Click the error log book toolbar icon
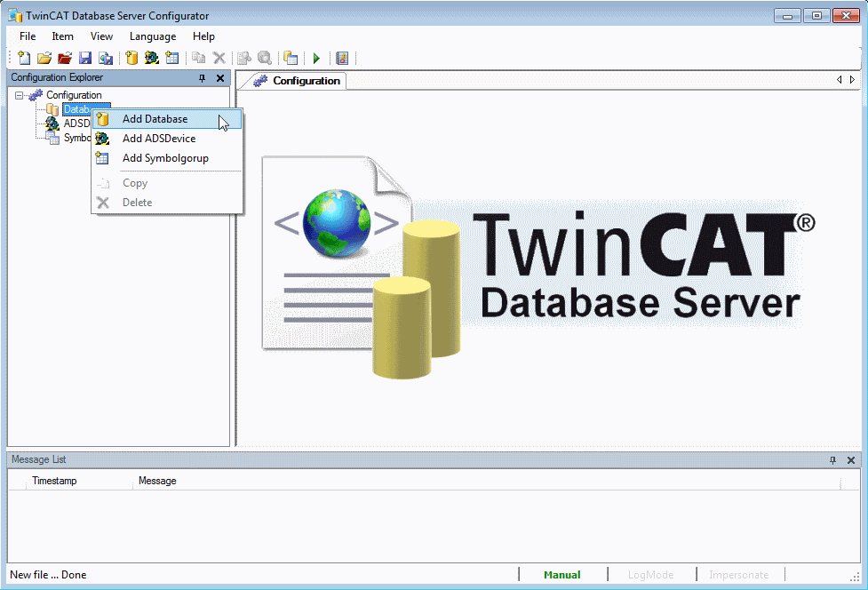 pyautogui.click(x=342, y=58)
